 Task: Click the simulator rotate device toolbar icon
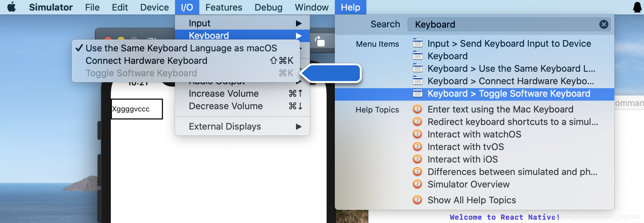320,41
